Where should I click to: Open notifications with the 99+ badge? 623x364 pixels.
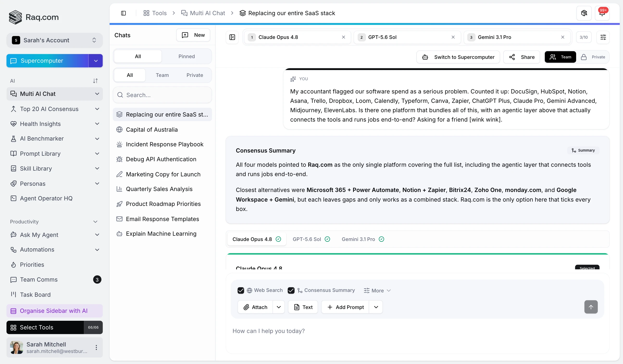point(602,13)
